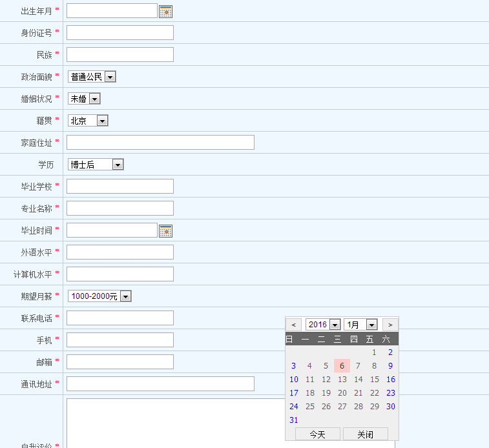Click the graduation school input field
Screen dimensions: 489x448
click(120, 187)
